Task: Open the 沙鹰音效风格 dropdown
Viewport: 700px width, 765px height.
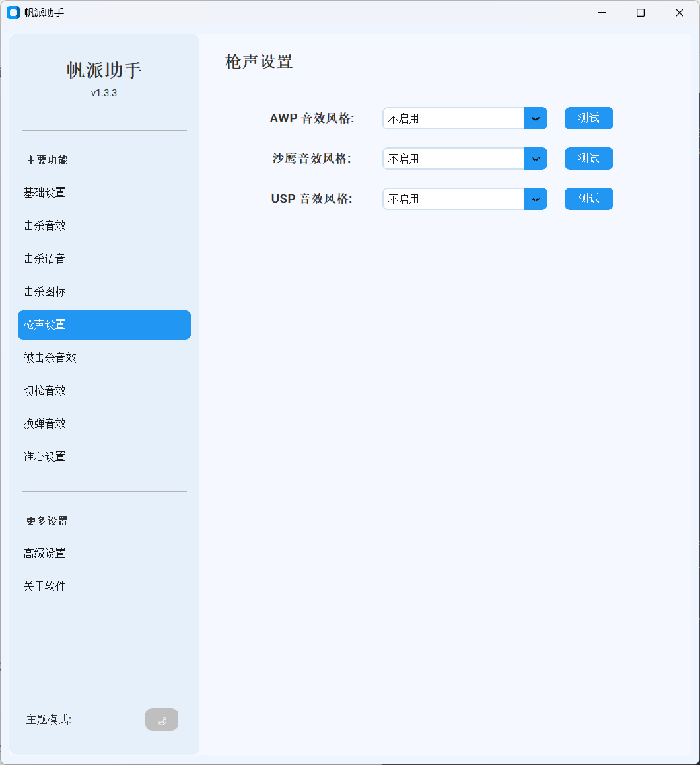Action: click(x=456, y=159)
